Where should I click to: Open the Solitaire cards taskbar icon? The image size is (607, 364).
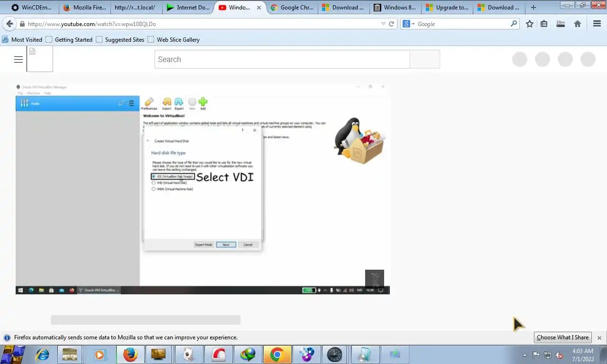(x=189, y=354)
